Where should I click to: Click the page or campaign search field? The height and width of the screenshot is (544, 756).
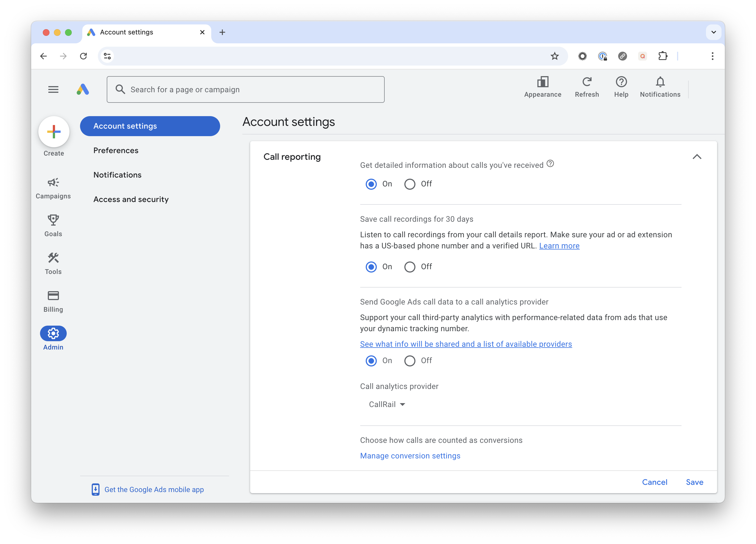tap(246, 89)
